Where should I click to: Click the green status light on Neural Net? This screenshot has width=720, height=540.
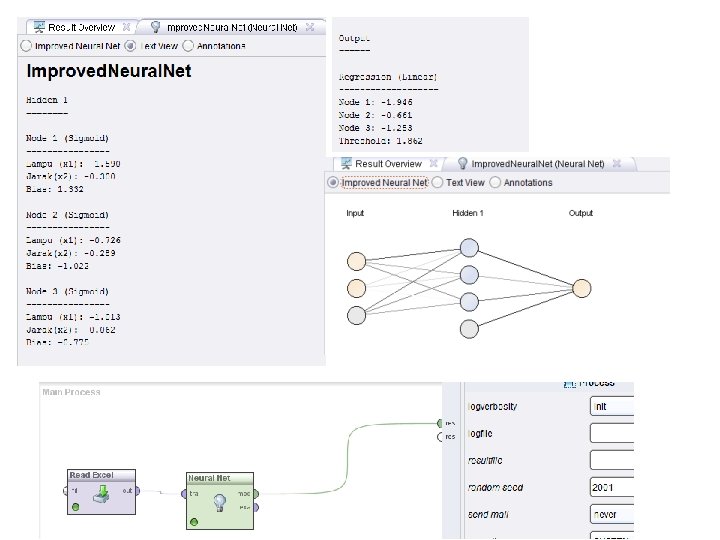click(x=194, y=522)
